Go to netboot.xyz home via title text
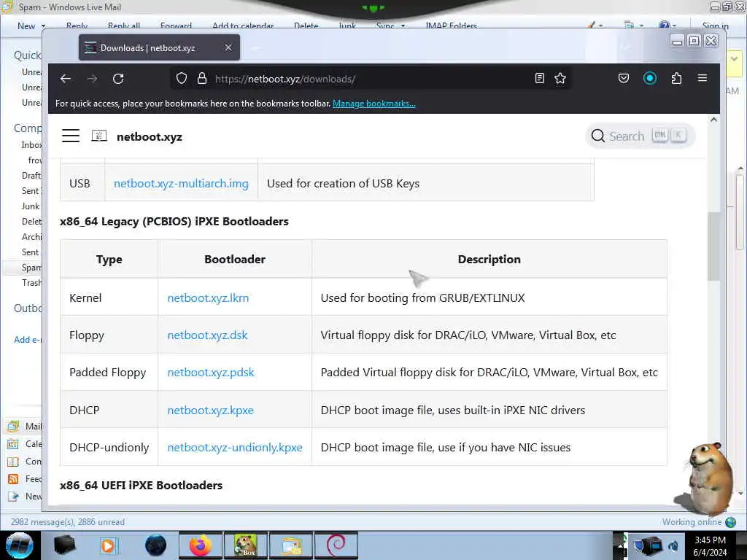This screenshot has height=560, width=747. click(x=149, y=137)
